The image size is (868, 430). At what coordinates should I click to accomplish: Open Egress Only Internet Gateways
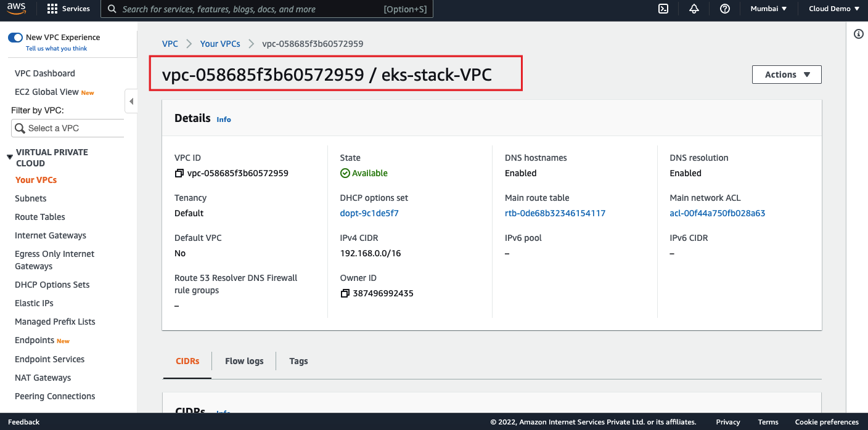click(55, 260)
